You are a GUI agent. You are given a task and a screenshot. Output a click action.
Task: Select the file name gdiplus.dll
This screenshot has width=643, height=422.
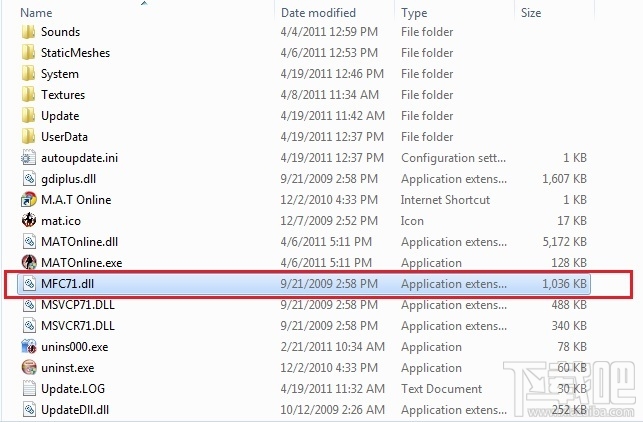(68, 179)
